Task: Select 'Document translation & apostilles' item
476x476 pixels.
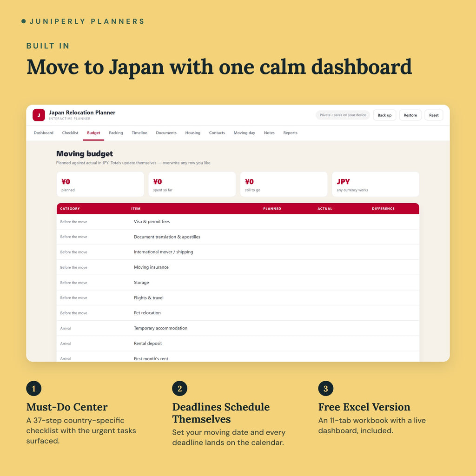Action: click(167, 237)
